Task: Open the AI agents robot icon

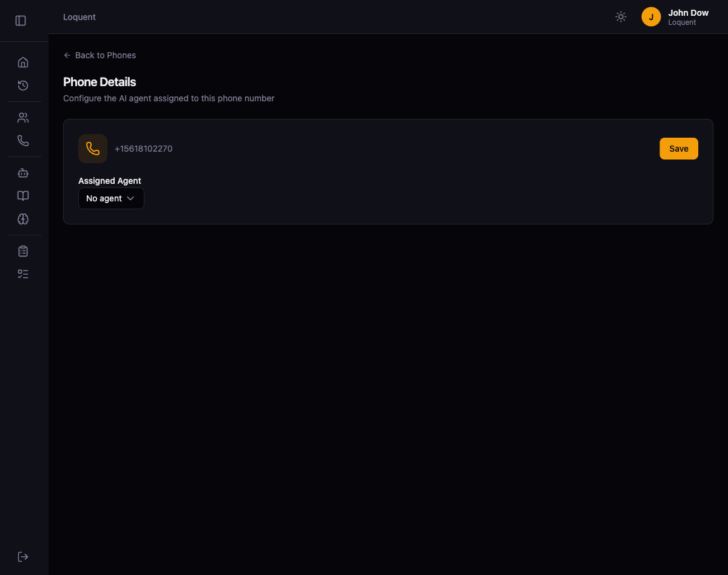Action: coord(23,173)
